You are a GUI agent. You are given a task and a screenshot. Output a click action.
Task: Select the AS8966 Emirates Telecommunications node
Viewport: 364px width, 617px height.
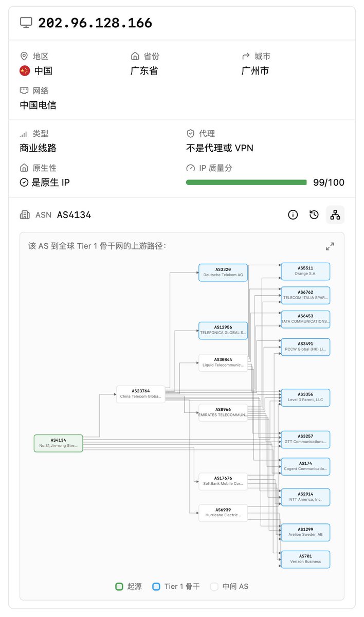223,412
